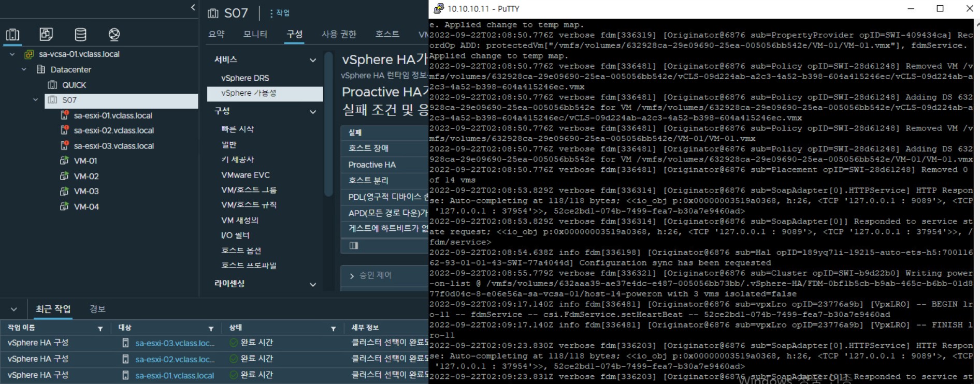The height and width of the screenshot is (384, 980).
Task: Filter the task name column
Action: tap(100, 329)
